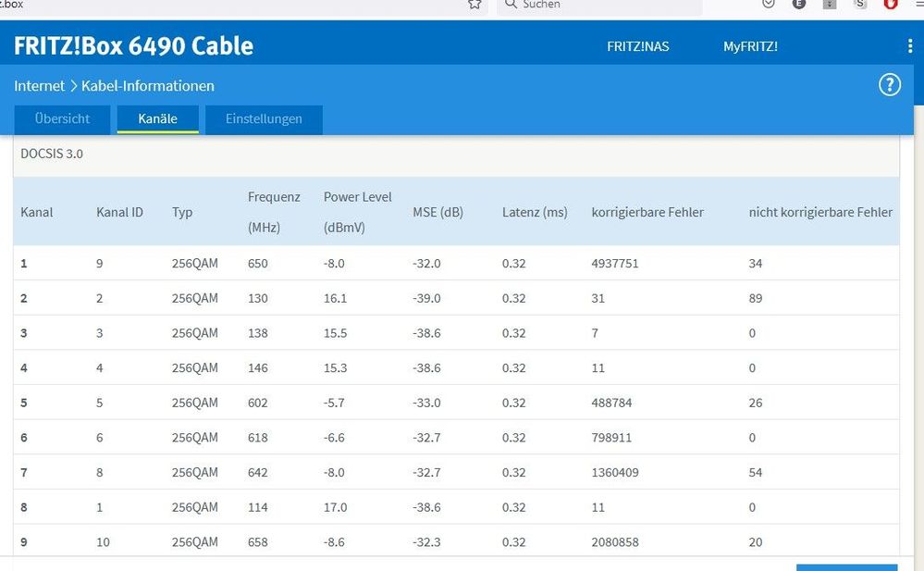The image size is (924, 571).
Task: Click correctable errors value 2080858
Action: [x=615, y=542]
